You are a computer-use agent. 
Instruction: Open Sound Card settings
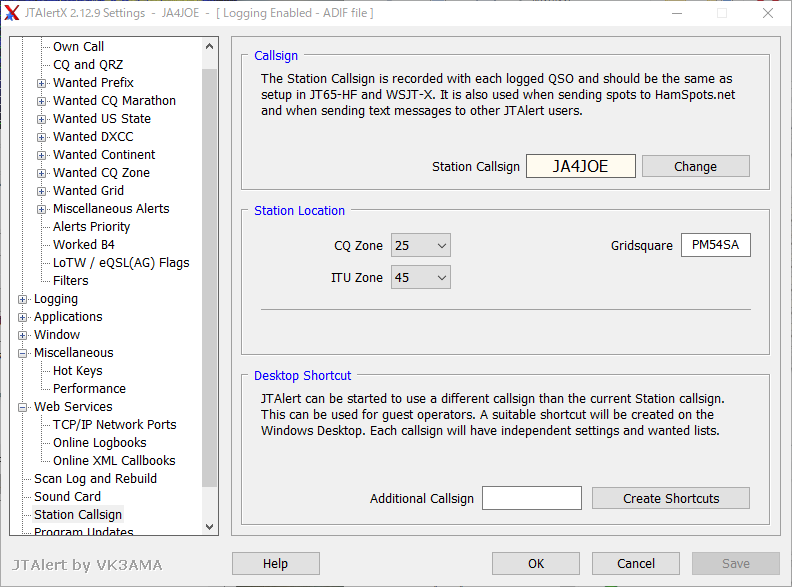[67, 497]
